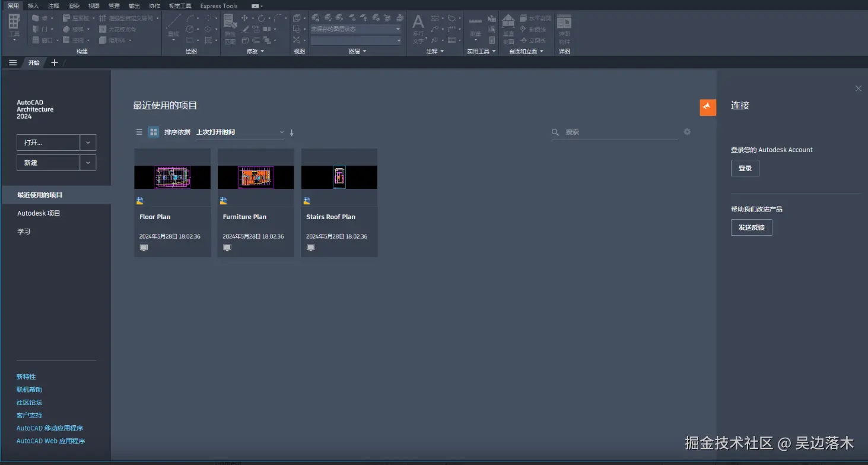The image size is (868, 465).
Task: Expand the 新建 (New) dropdown arrow
Action: tap(88, 163)
